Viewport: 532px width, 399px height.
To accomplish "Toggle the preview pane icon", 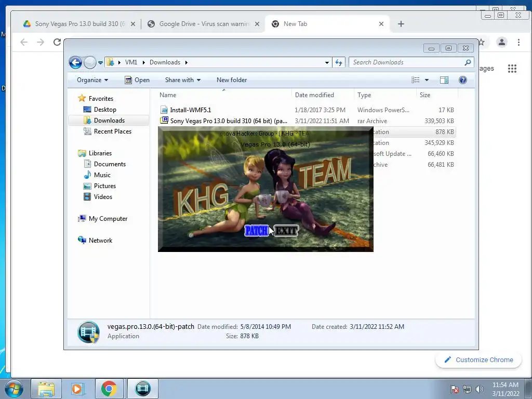I will [x=444, y=80].
